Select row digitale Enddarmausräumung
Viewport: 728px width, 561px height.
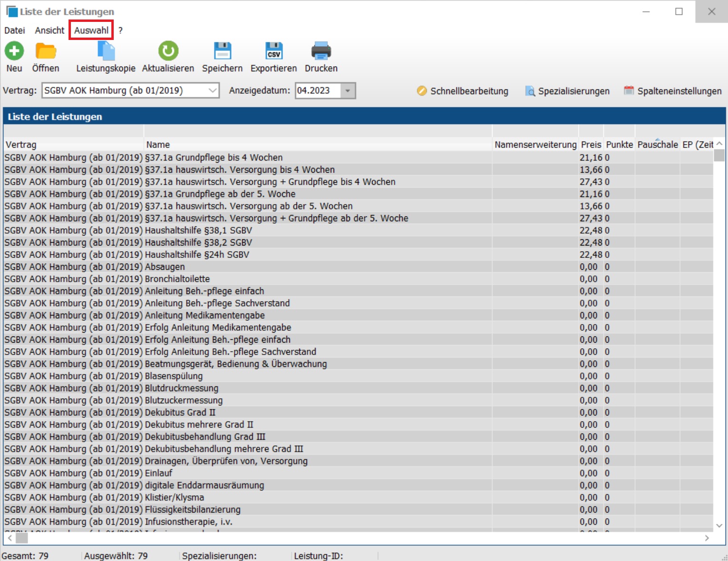[x=358, y=485]
